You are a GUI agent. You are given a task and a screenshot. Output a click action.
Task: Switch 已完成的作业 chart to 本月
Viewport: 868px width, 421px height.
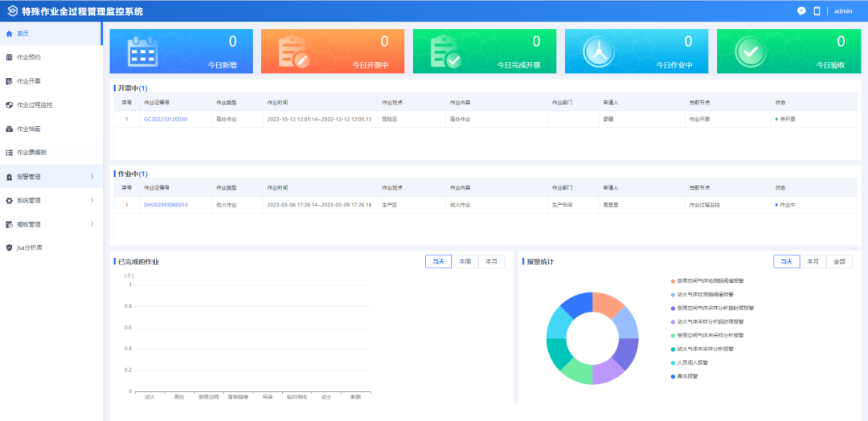point(490,262)
